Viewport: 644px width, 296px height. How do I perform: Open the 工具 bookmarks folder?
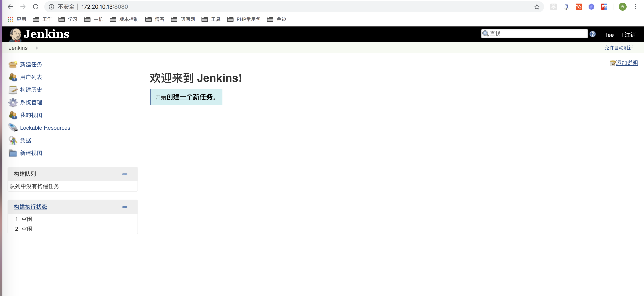pos(211,19)
